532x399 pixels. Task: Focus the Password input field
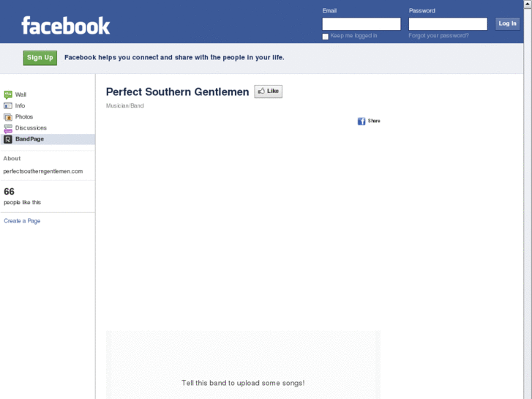click(448, 24)
